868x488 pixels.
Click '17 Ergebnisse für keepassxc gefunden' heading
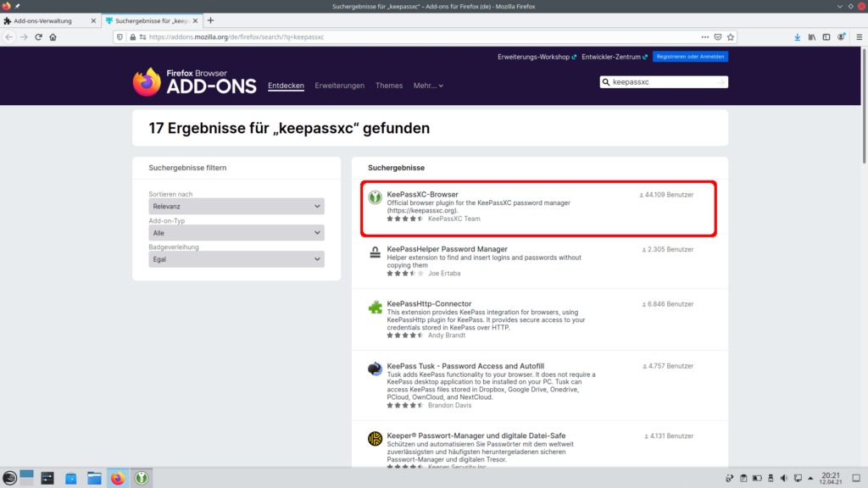(x=289, y=128)
